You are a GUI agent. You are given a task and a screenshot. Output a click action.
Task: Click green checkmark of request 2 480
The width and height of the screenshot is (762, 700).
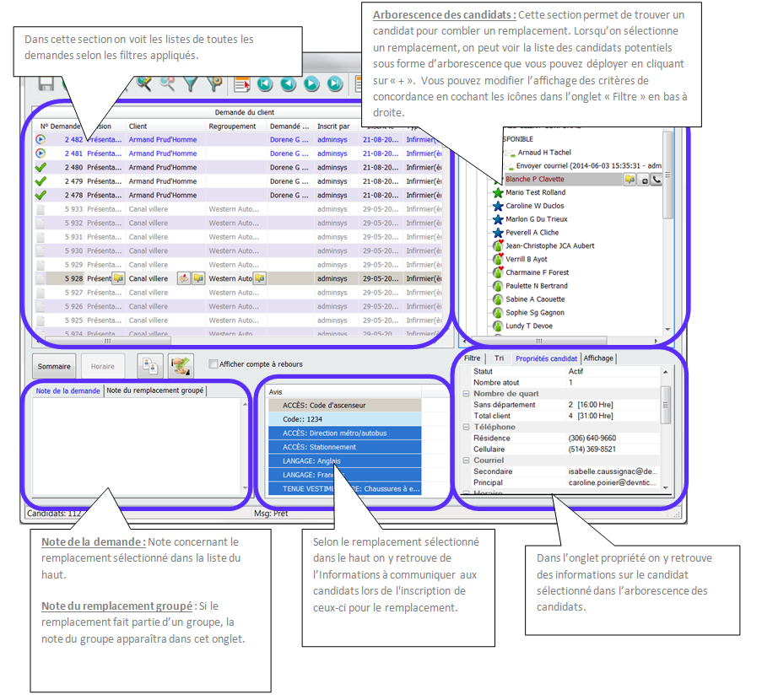40,167
